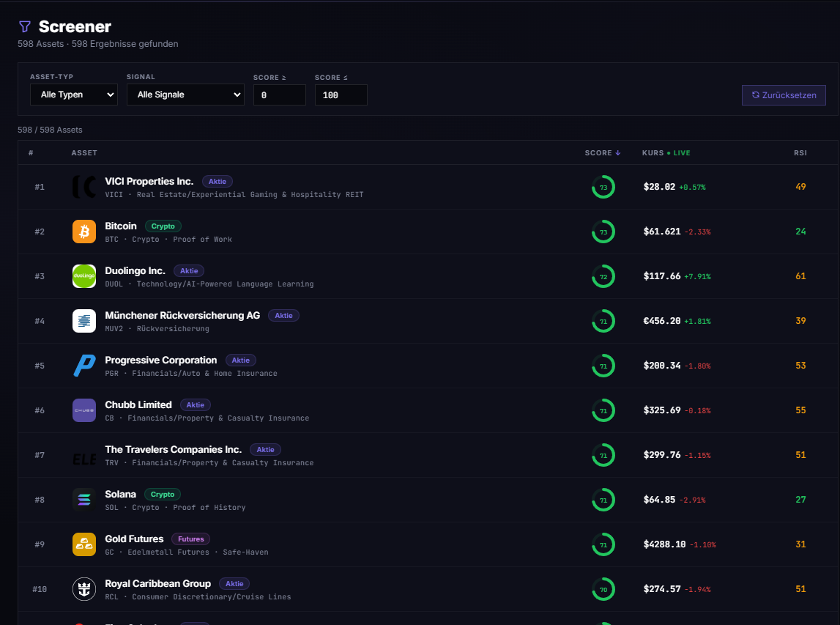Click the Gold Futures price $4288.10
Image resolution: width=840 pixels, height=625 pixels.
(x=664, y=544)
